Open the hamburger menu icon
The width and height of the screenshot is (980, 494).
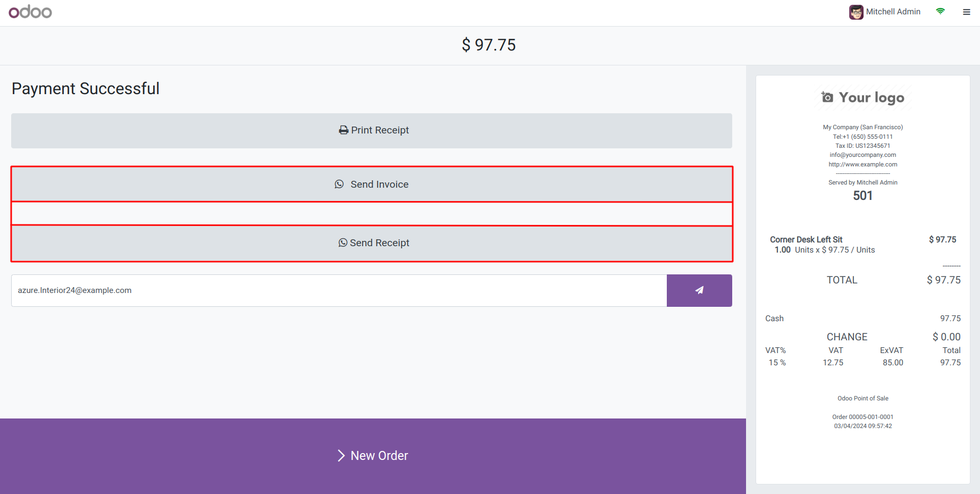[966, 12]
